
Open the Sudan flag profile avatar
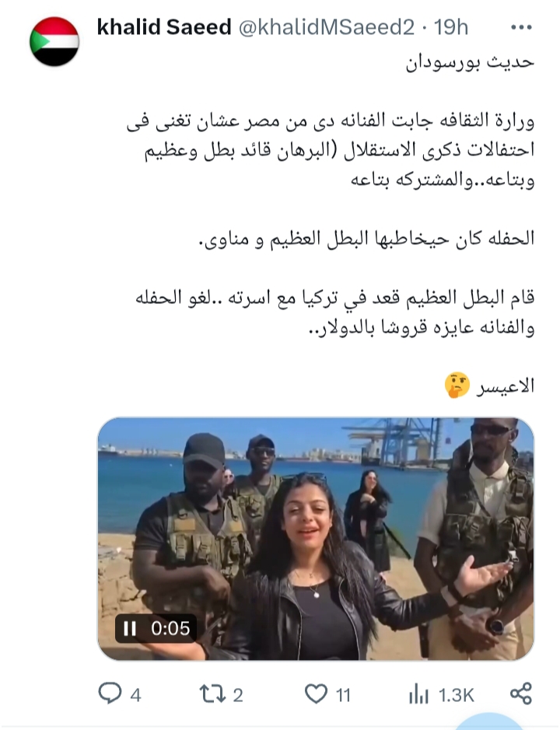click(54, 41)
